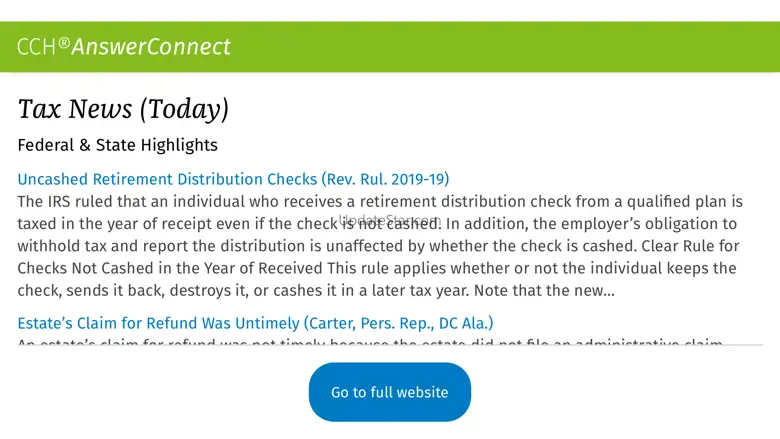The width and height of the screenshot is (780, 439).
Task: Click the italic AnswerConnect text in the header
Action: pos(151,47)
